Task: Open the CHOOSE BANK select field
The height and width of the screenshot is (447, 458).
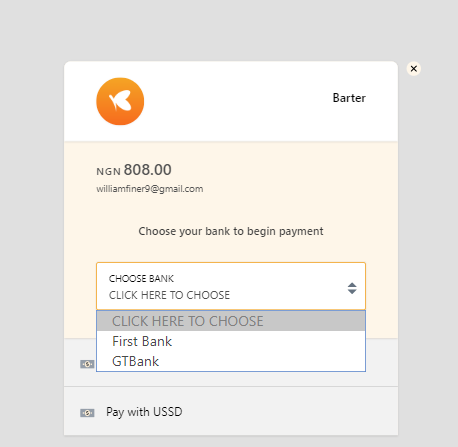Action: click(x=231, y=286)
